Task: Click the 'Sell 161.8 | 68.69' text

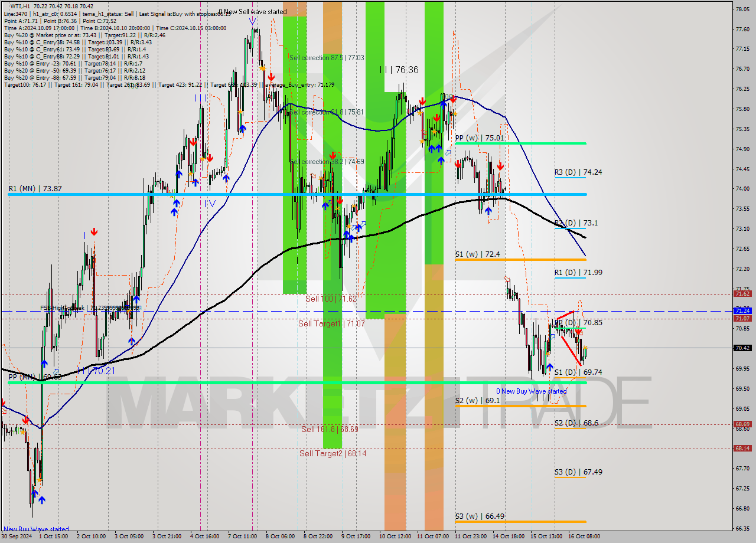Action: (330, 429)
